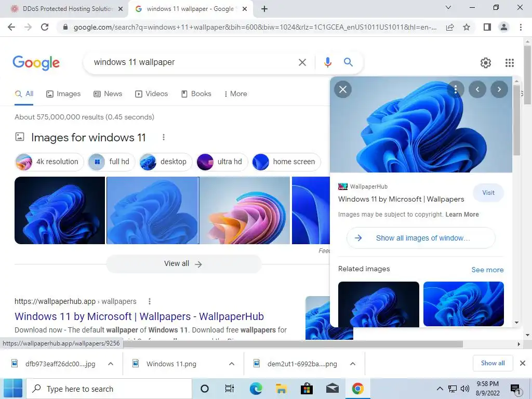Close the image preview panel
The height and width of the screenshot is (399, 532).
343,89
